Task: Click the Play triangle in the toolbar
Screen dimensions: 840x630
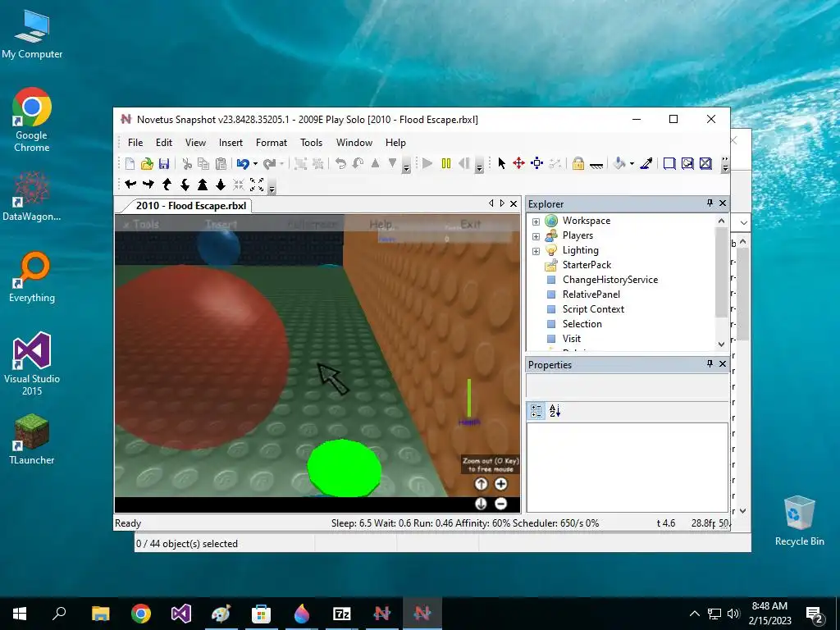Action: pyautogui.click(x=427, y=163)
